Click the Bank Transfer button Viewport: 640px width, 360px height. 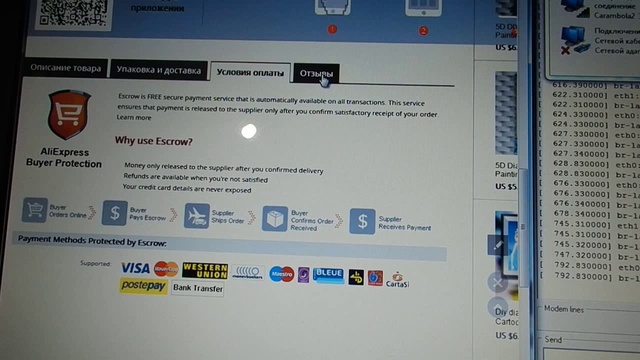(198, 288)
